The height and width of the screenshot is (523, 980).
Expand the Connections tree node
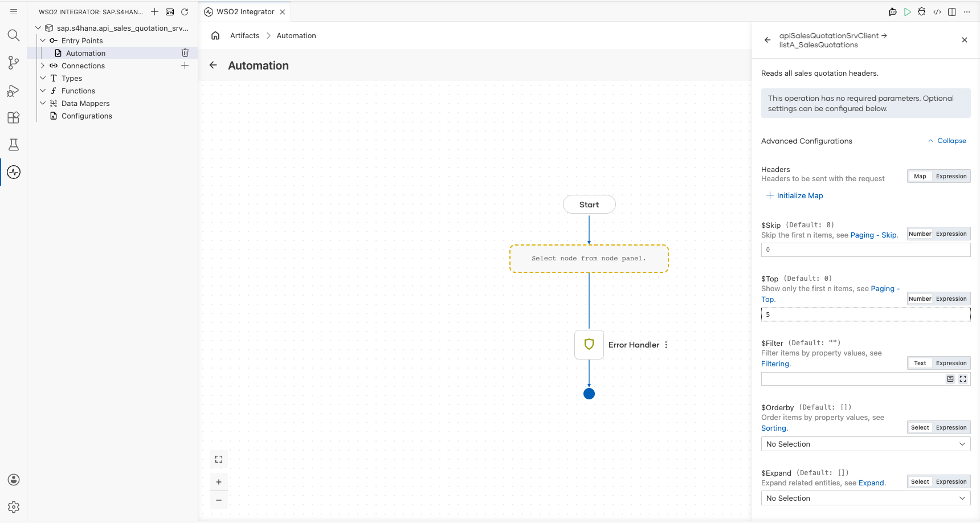coord(43,66)
